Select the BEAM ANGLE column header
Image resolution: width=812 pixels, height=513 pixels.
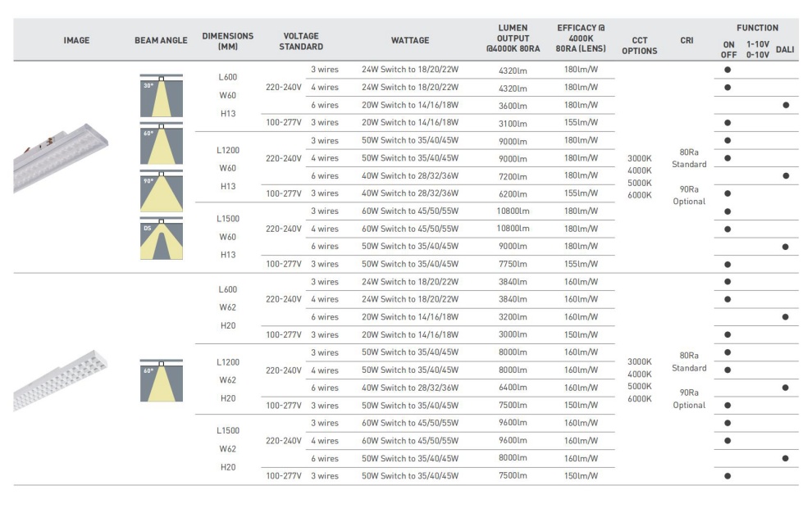tap(161, 40)
